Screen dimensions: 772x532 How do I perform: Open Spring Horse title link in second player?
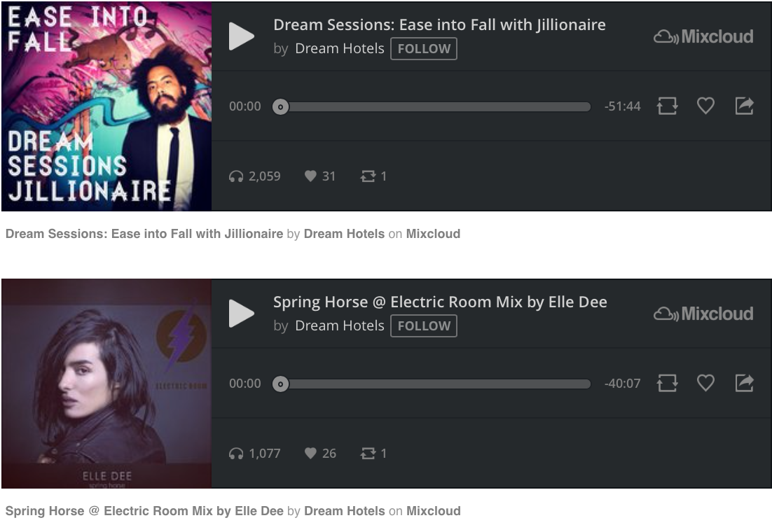[x=440, y=302]
